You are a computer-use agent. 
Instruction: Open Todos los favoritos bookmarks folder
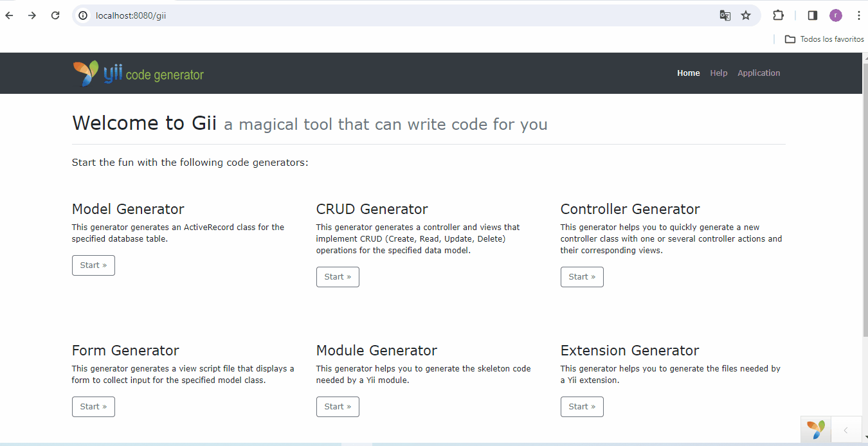point(824,39)
